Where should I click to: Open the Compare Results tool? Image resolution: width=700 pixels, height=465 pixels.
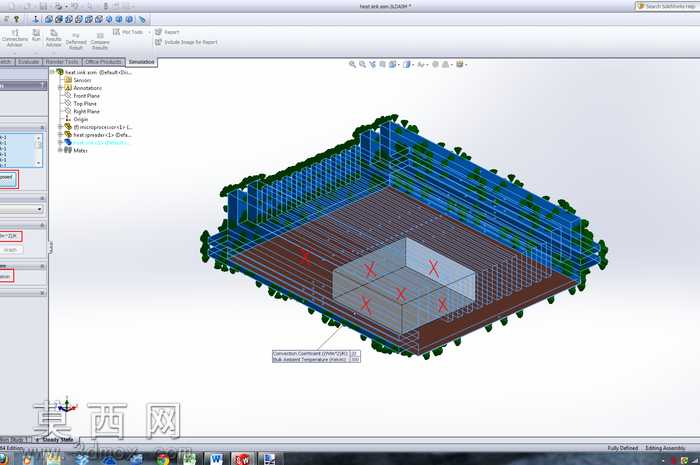click(100, 41)
